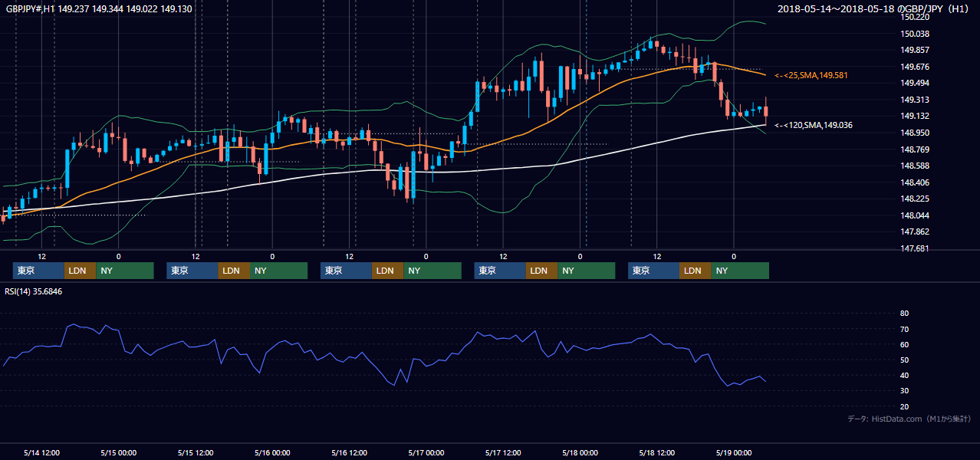Click price axis label 148.588
Image resolution: width=980 pixels, height=460 pixels.
[x=916, y=166]
